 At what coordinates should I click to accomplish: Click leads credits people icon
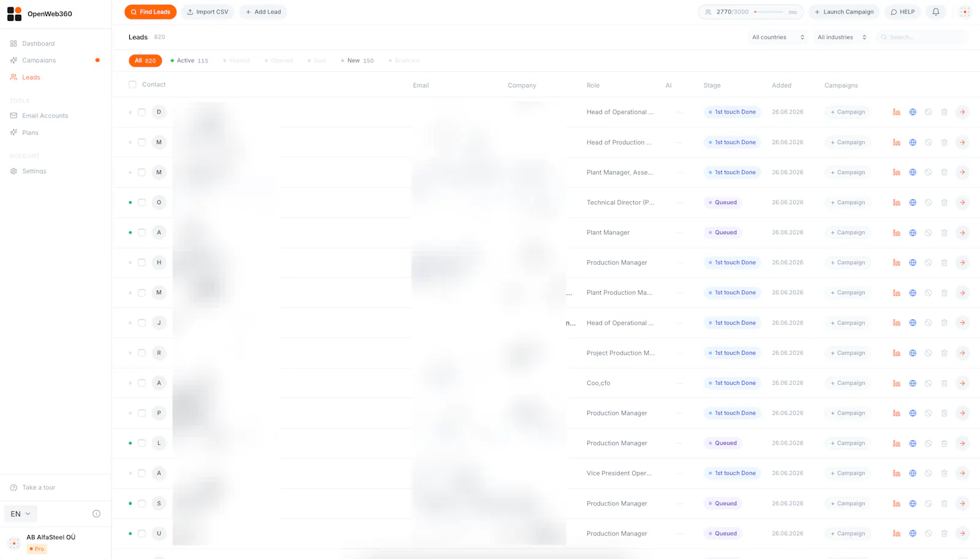click(x=708, y=12)
